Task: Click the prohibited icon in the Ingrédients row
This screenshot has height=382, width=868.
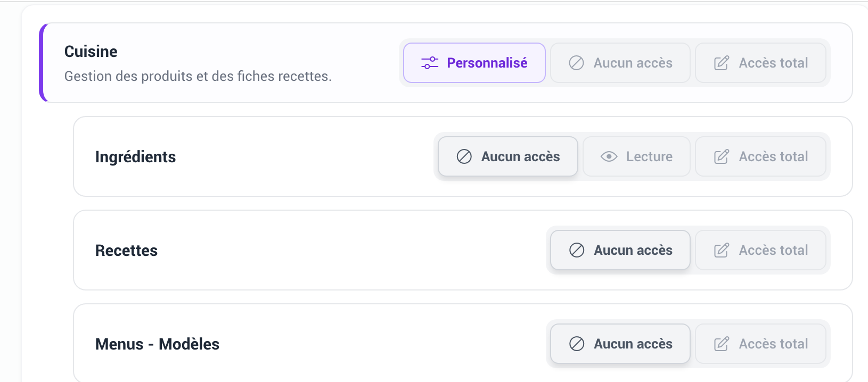Action: pos(464,156)
